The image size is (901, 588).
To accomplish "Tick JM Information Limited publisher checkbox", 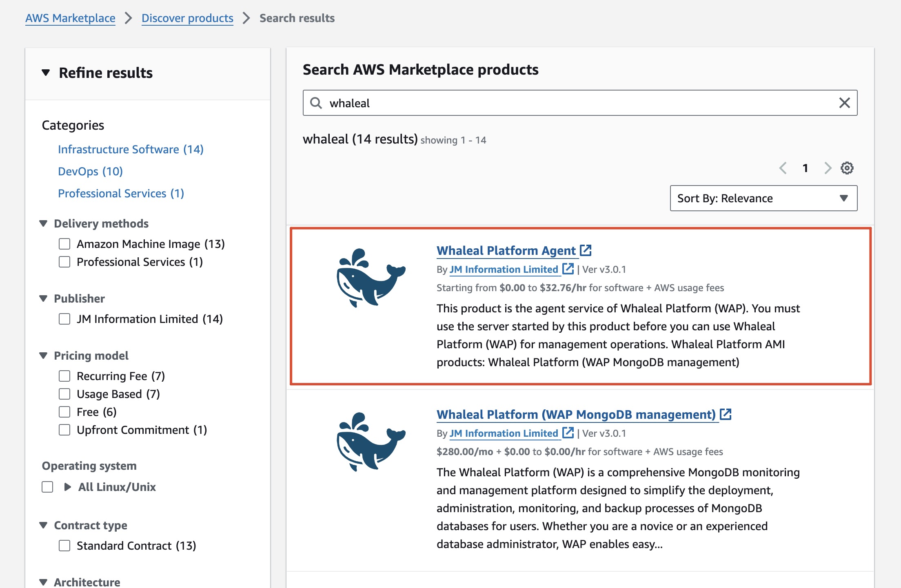I will 64,319.
